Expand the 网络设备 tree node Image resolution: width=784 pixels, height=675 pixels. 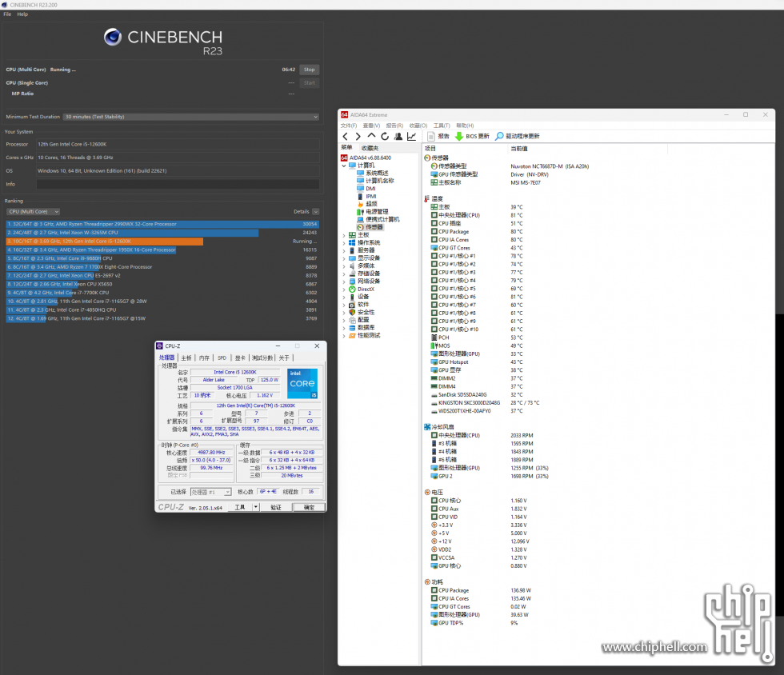coord(344,282)
